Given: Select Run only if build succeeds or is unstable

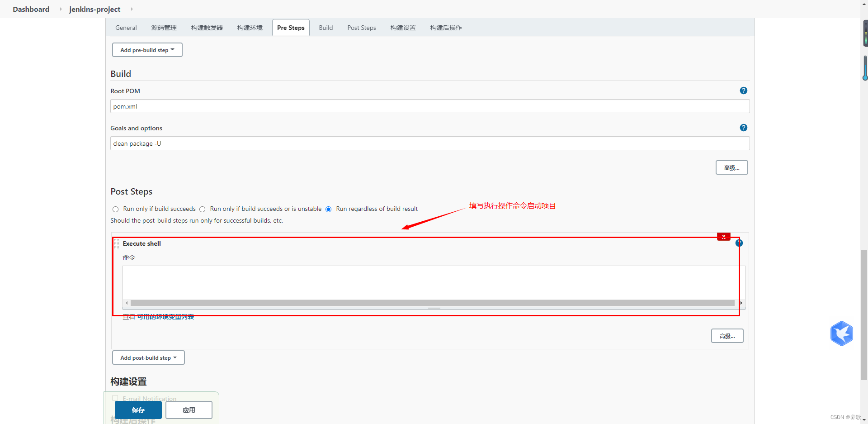Looking at the screenshot, I should click(203, 209).
